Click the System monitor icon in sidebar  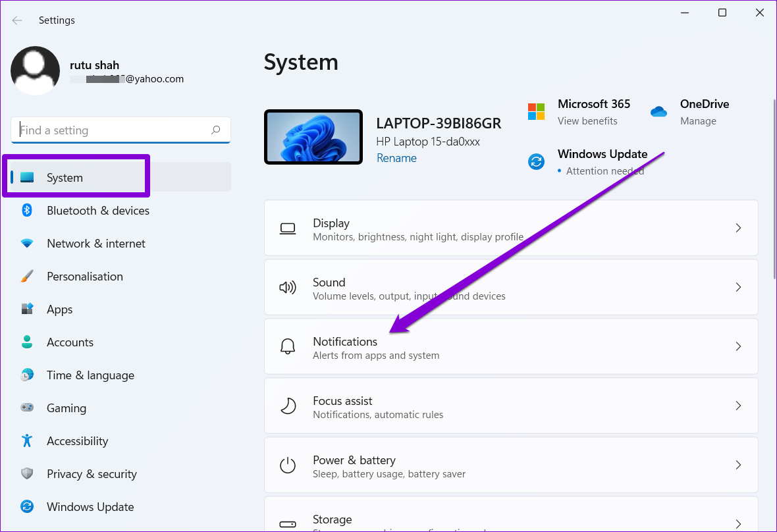[27, 177]
